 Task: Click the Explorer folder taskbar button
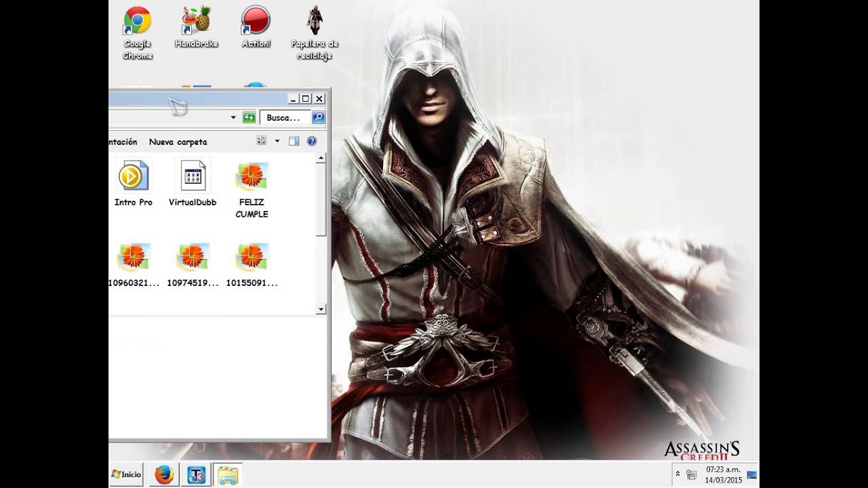tap(227, 474)
